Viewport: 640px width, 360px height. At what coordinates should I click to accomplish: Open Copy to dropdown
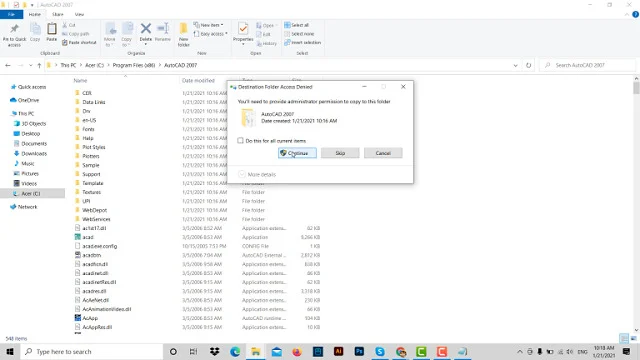pyautogui.click(x=127, y=34)
